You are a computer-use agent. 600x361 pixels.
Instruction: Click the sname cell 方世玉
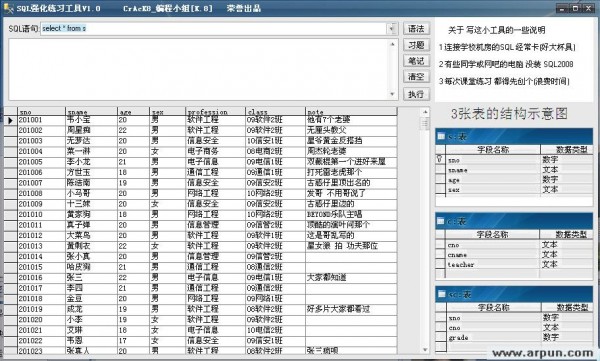click(91, 172)
